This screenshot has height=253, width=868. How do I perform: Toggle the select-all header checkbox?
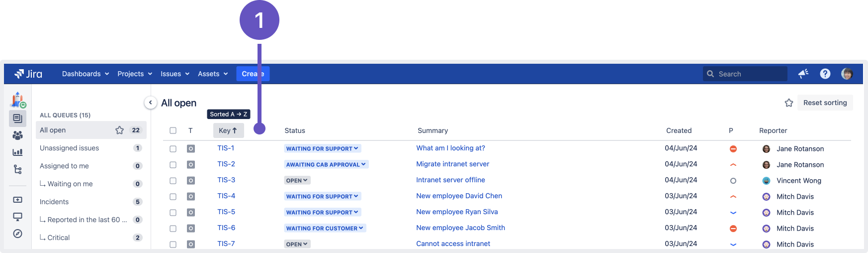coord(173,130)
